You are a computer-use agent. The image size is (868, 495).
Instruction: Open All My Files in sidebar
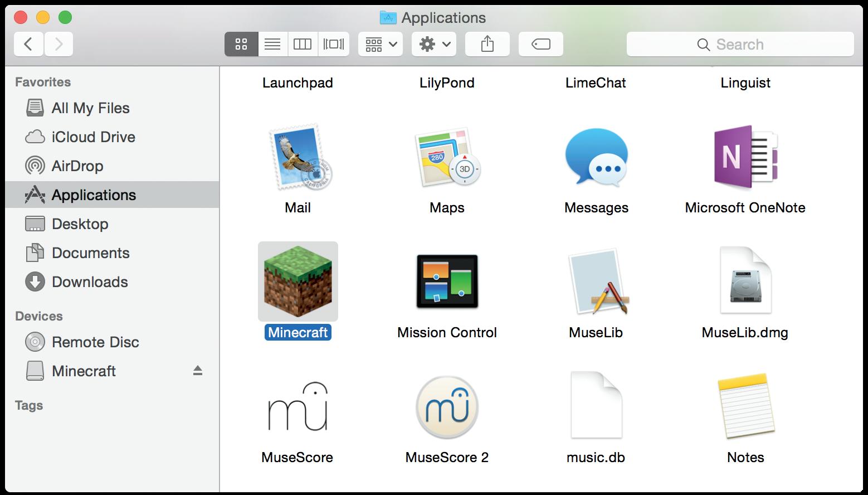click(x=112, y=108)
